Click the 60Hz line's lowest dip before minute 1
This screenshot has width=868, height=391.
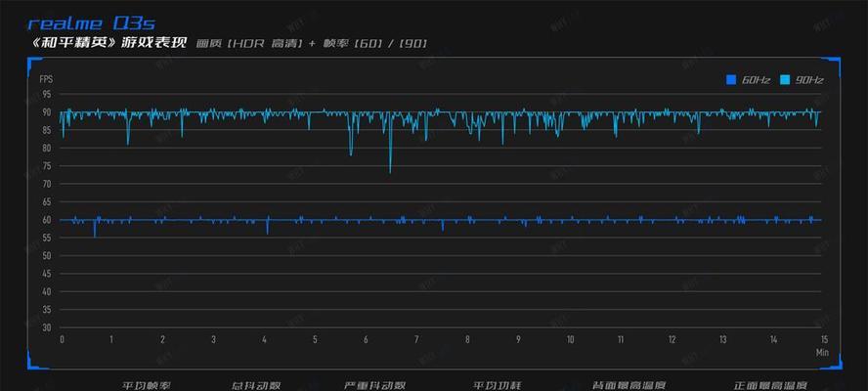tap(95, 236)
